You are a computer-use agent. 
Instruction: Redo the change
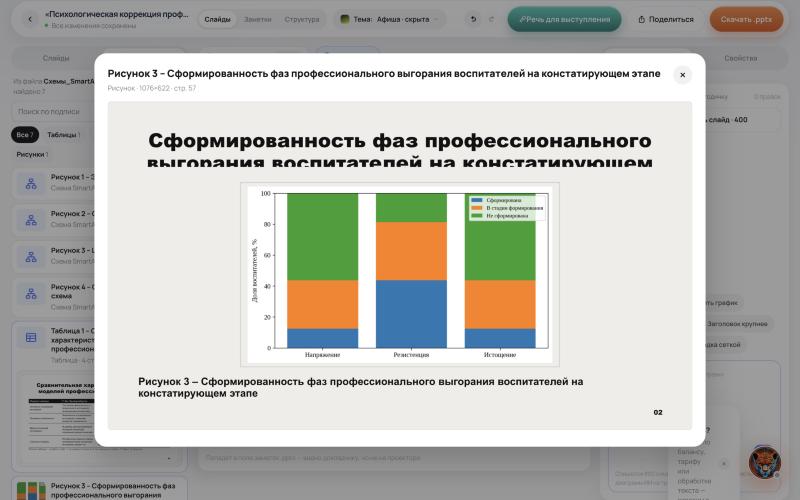[491, 19]
